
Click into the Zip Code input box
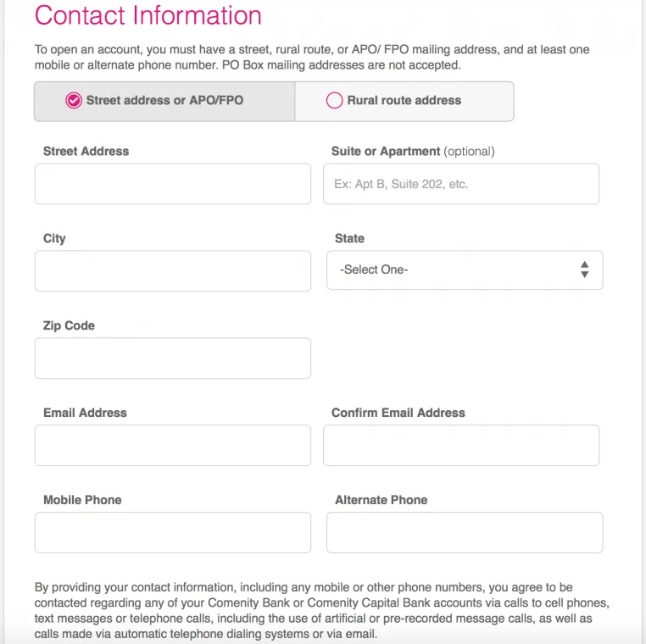(173, 358)
